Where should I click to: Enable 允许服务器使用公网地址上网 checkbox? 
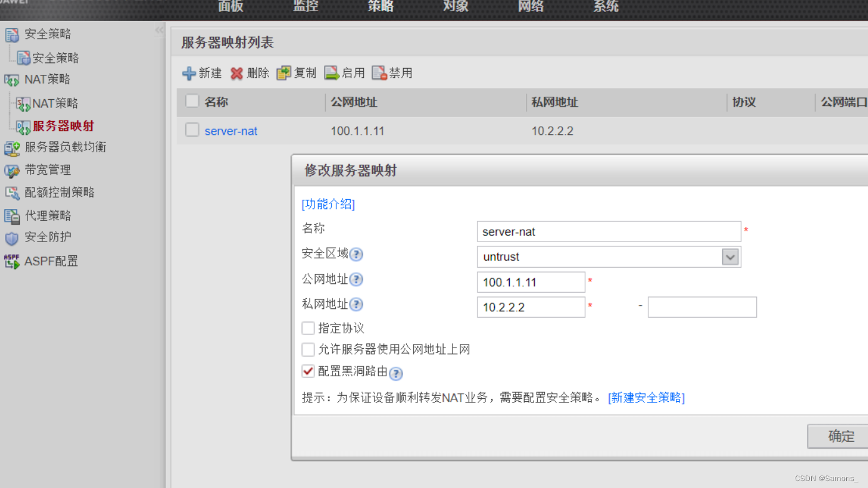pos(308,349)
